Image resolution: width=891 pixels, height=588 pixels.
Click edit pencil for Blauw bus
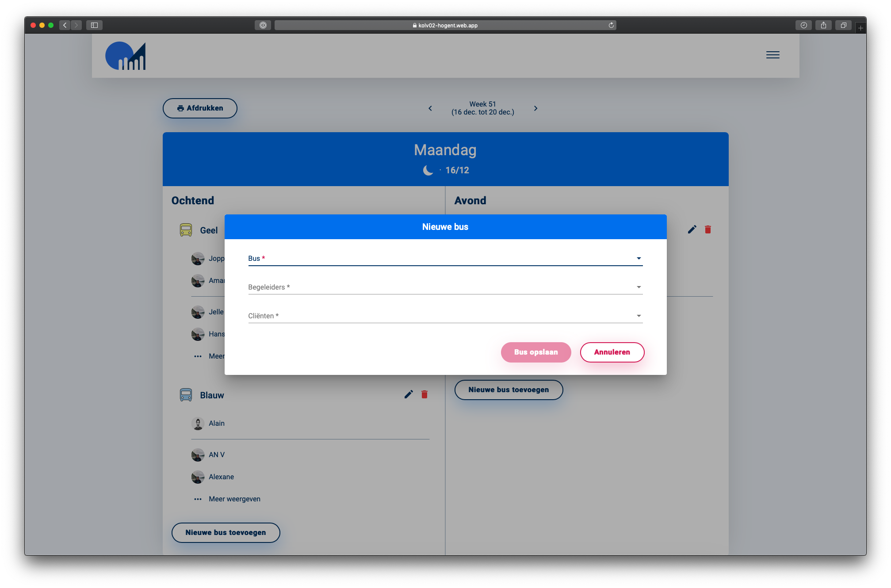(409, 394)
